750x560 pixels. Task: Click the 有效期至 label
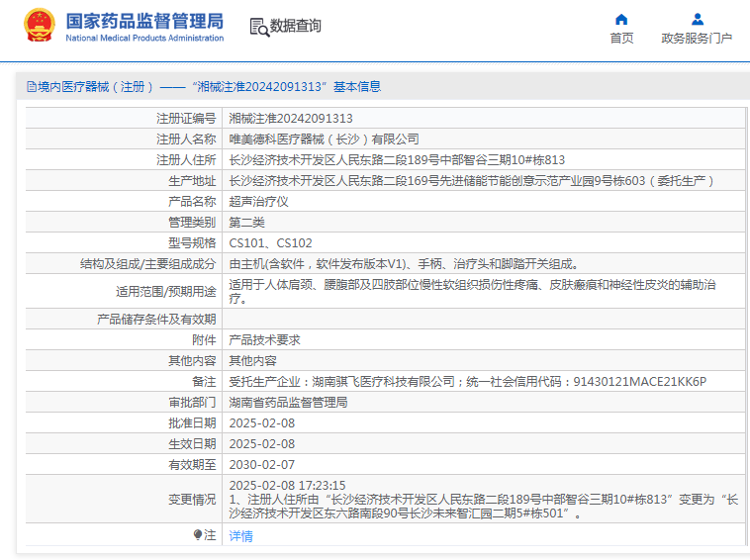192,465
